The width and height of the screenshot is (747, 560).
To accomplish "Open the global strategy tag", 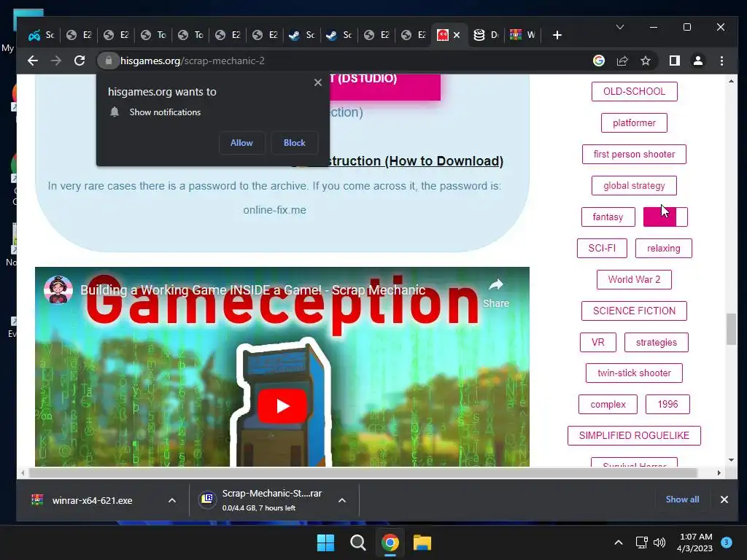I will [634, 186].
